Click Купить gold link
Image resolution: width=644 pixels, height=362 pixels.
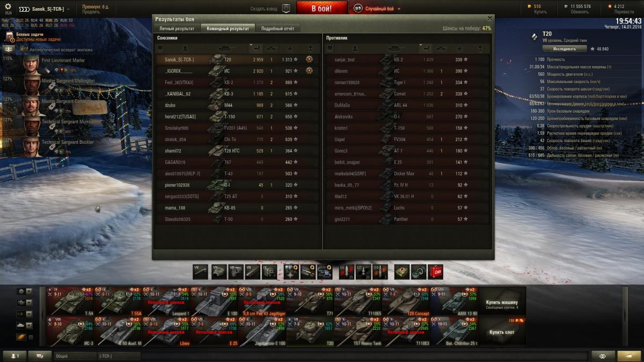pos(541,12)
